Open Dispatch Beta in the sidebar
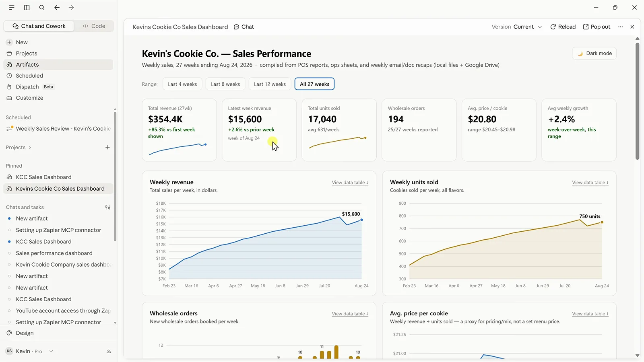The image size is (644, 362). point(58,87)
